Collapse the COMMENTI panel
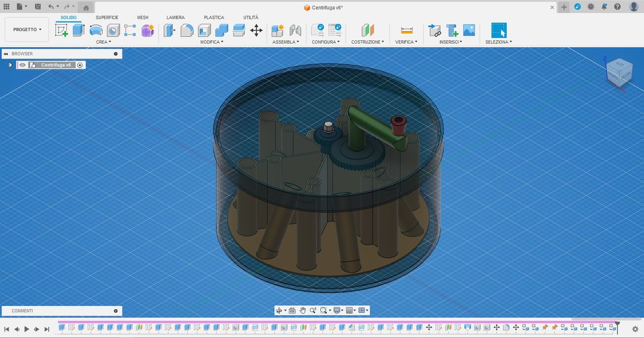This screenshot has height=338, width=644. 115,311
